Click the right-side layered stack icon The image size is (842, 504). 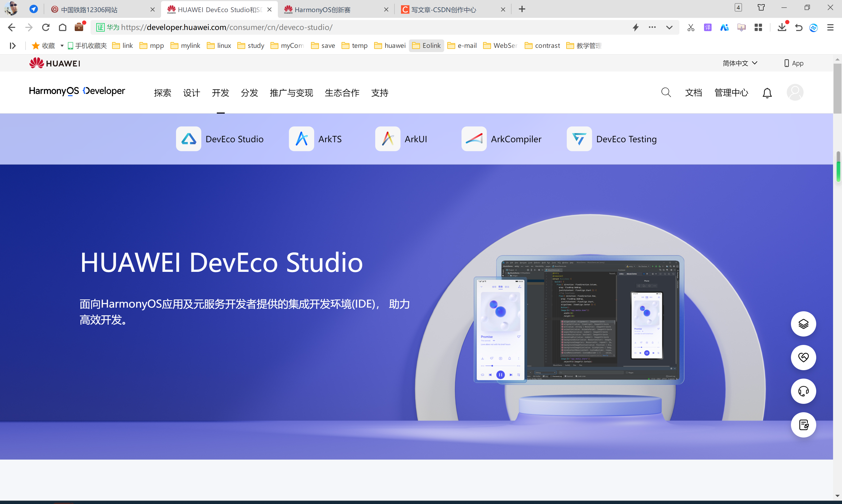[x=804, y=323]
